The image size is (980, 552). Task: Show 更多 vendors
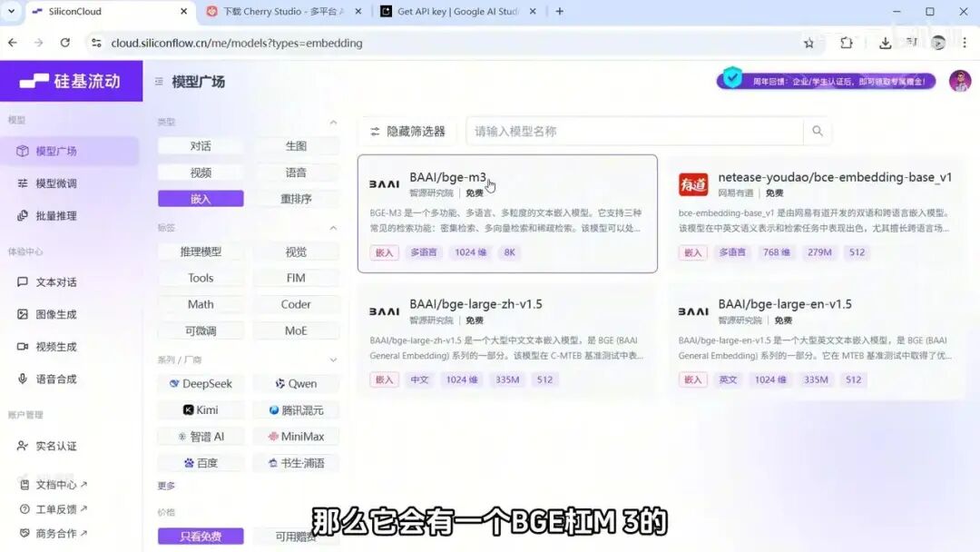[x=166, y=486]
